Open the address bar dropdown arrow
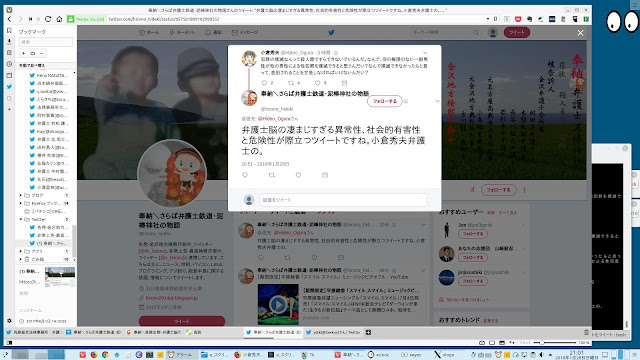 point(488,19)
